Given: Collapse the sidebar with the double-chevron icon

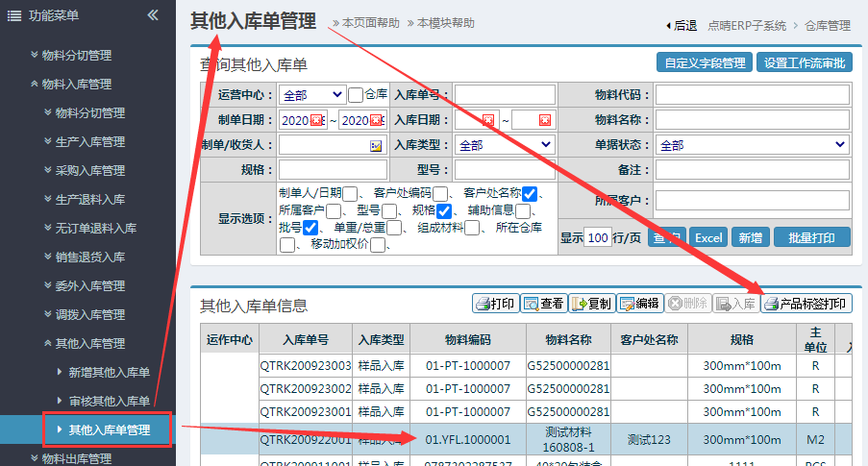Looking at the screenshot, I should (153, 15).
